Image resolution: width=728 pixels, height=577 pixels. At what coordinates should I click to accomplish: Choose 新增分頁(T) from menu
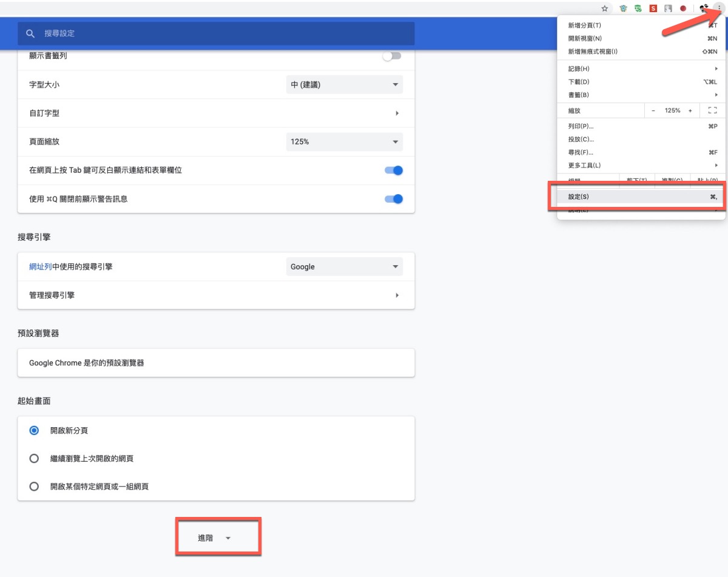[641, 25]
